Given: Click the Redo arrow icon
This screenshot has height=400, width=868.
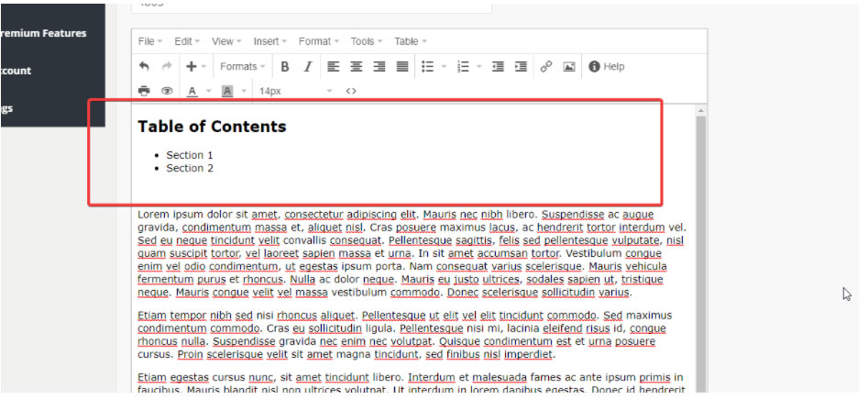Looking at the screenshot, I should click(166, 66).
